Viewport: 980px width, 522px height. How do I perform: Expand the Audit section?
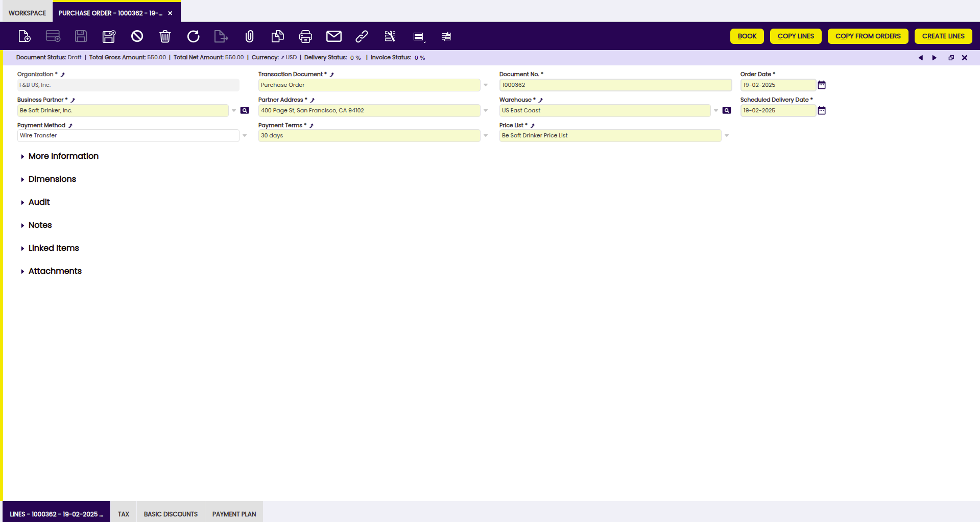pyautogui.click(x=39, y=202)
